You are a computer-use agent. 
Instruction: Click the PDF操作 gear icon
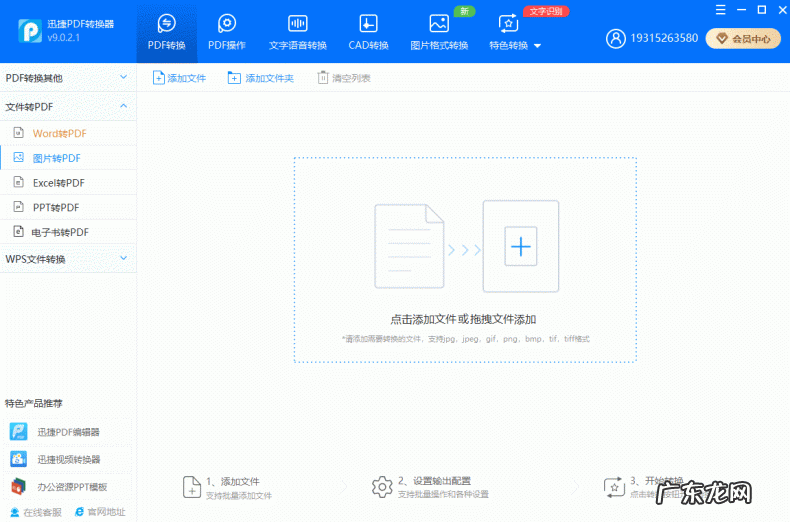(x=227, y=23)
